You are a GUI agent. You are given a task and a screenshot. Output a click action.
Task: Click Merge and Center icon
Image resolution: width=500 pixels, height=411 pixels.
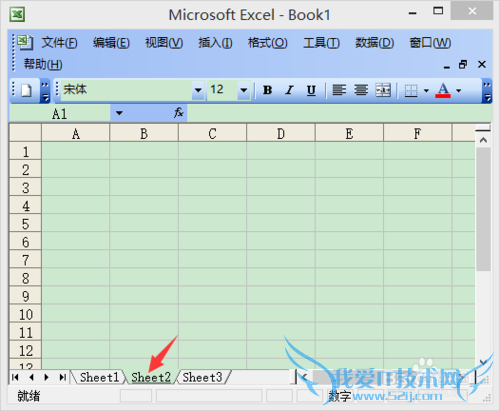383,90
